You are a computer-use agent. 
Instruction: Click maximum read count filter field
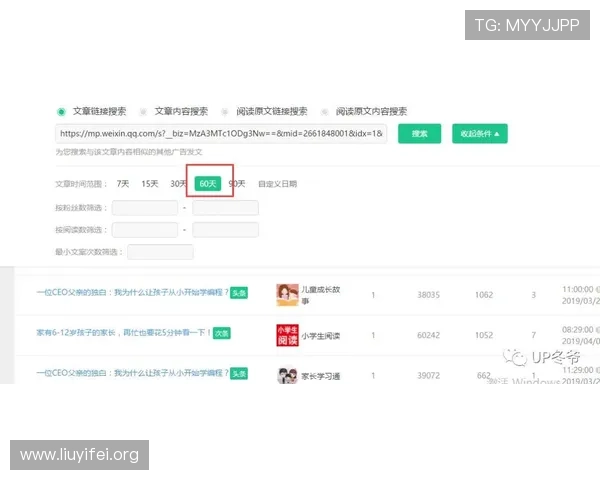click(x=225, y=230)
